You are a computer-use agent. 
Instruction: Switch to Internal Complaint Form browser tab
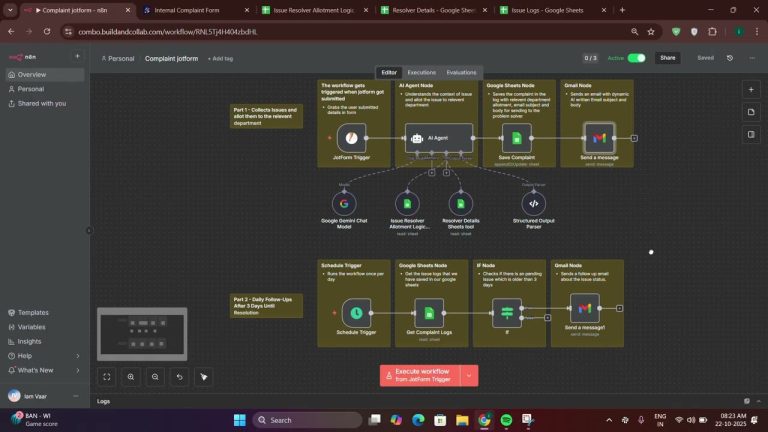coord(196,10)
